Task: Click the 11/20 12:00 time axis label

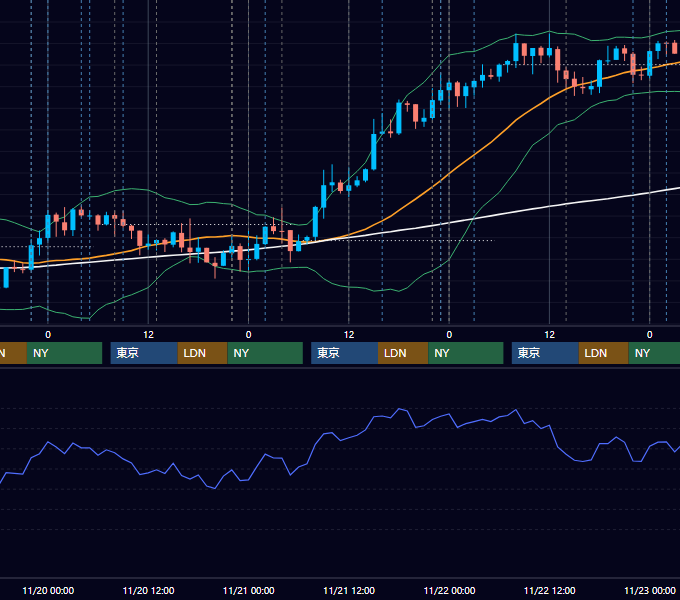Action: 148,590
